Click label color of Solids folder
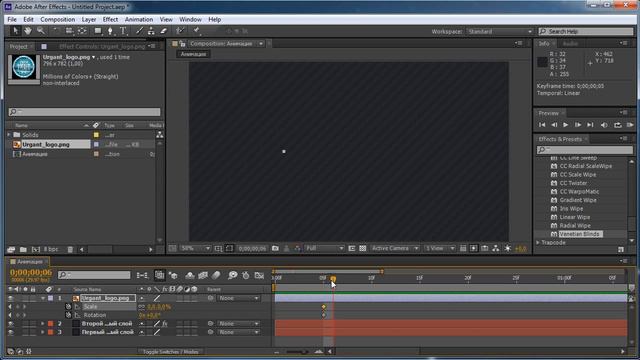Screen dimensions: 640x360 click(96, 135)
